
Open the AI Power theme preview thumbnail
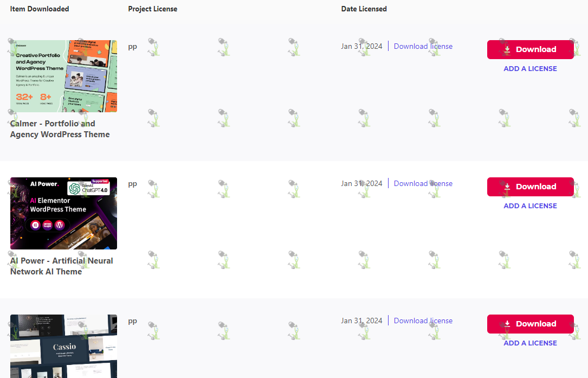point(64,213)
